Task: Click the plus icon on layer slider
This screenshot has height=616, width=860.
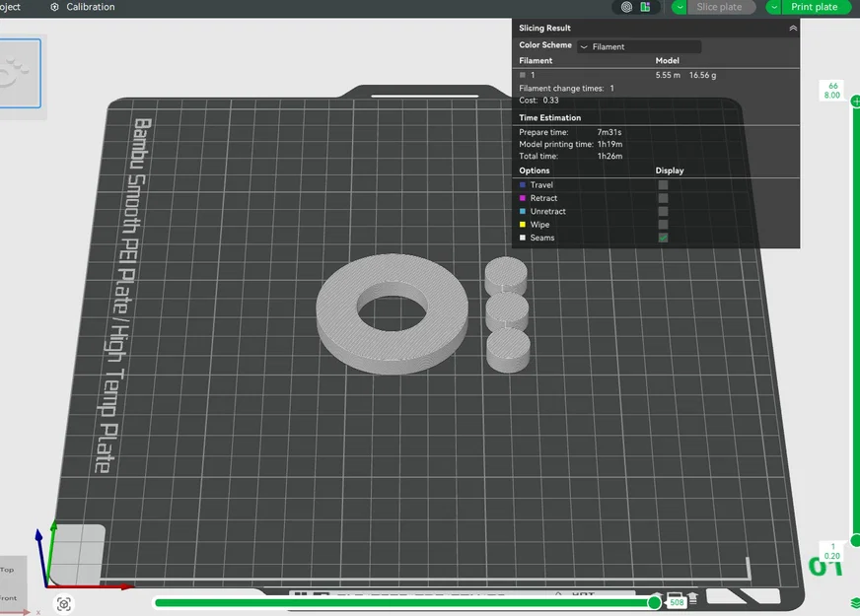Action: point(856,102)
